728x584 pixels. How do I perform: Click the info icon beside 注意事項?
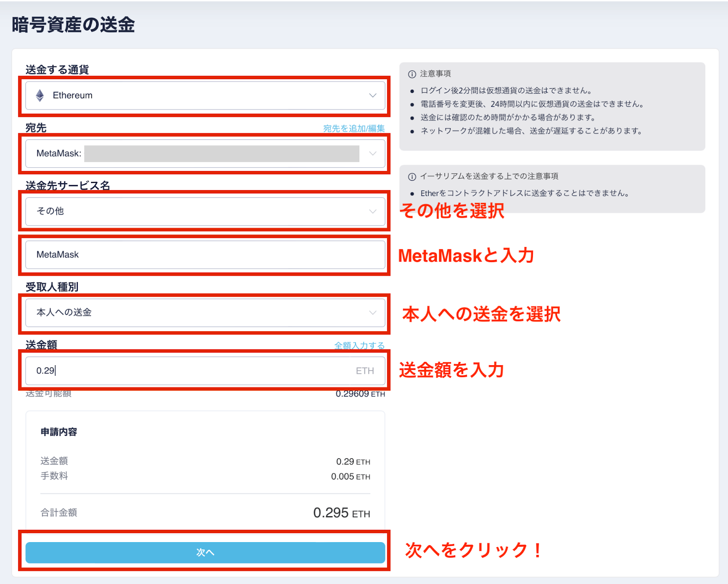[x=412, y=74]
